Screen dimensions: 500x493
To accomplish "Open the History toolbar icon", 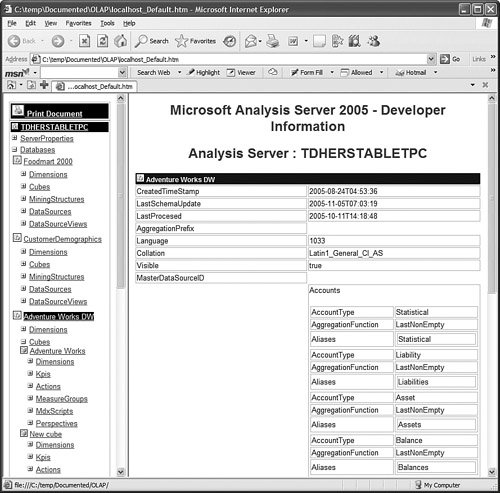I will tap(229, 41).
